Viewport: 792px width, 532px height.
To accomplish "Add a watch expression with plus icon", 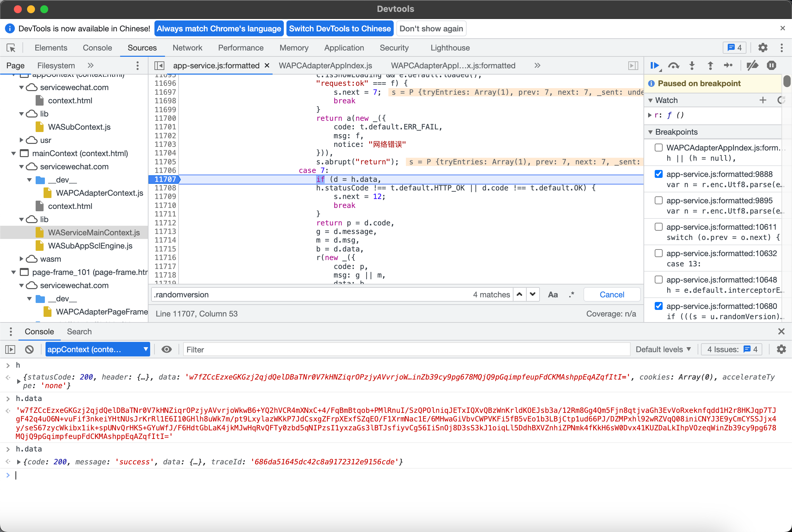I will [763, 100].
